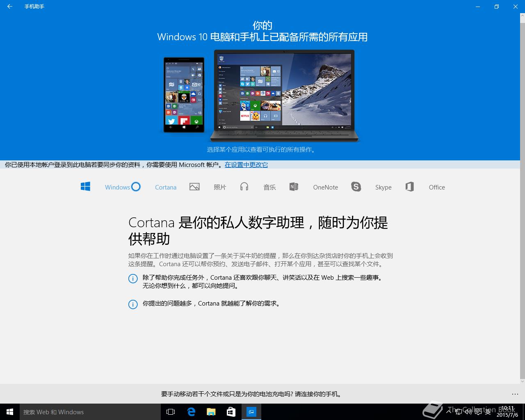Switch to the OneNote tab label
Viewport: 525px width, 420px height.
326,187
